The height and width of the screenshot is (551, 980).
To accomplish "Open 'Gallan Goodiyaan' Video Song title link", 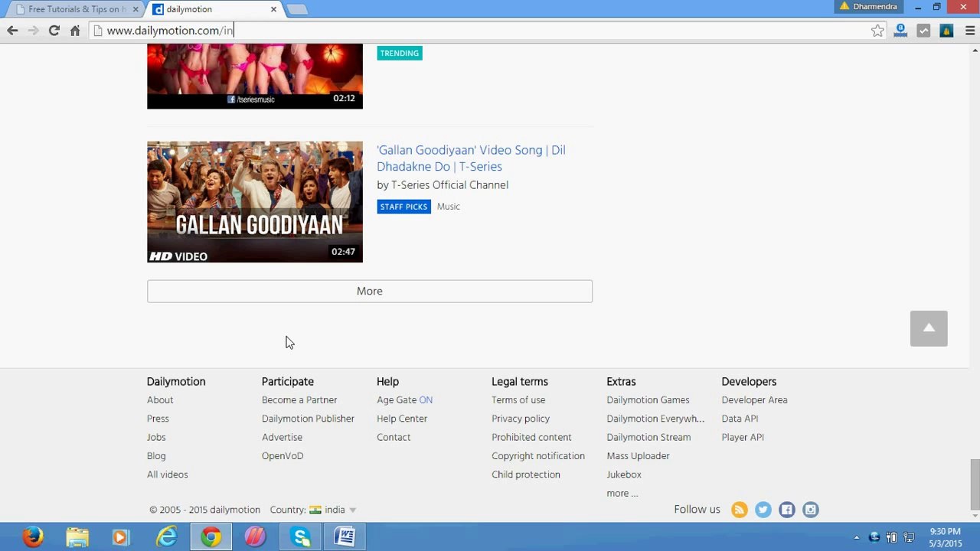I will click(x=471, y=158).
